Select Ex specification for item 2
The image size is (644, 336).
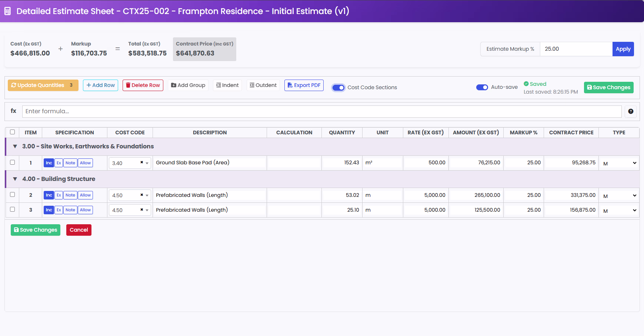(59, 195)
